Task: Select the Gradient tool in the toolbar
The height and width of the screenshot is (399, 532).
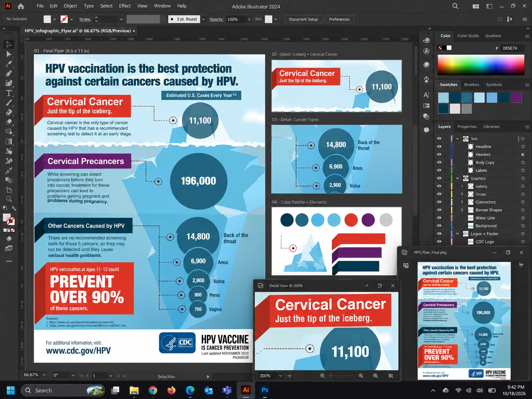Action: [x=9, y=141]
